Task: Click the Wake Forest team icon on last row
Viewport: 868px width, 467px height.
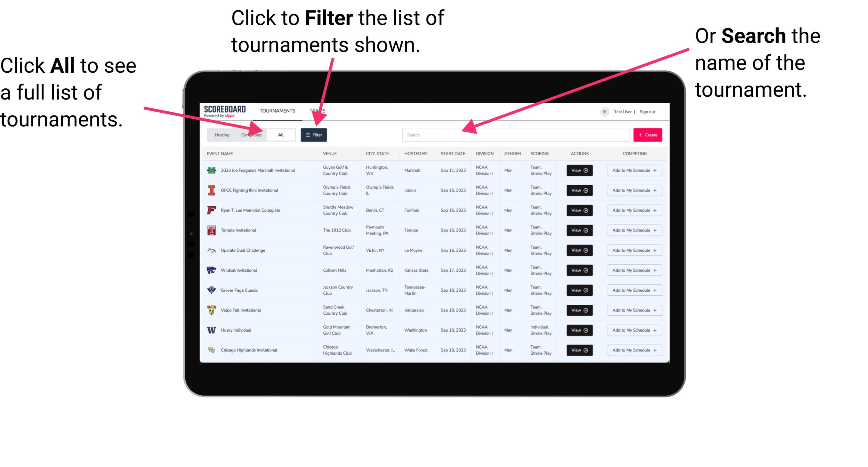Action: pos(210,350)
